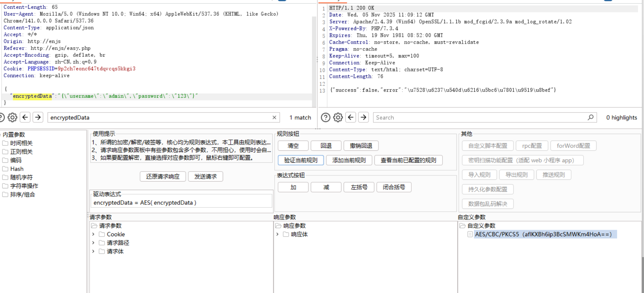This screenshot has width=644, height=293.
Task: Click the 闭合括号 button
Action: pyautogui.click(x=394, y=187)
